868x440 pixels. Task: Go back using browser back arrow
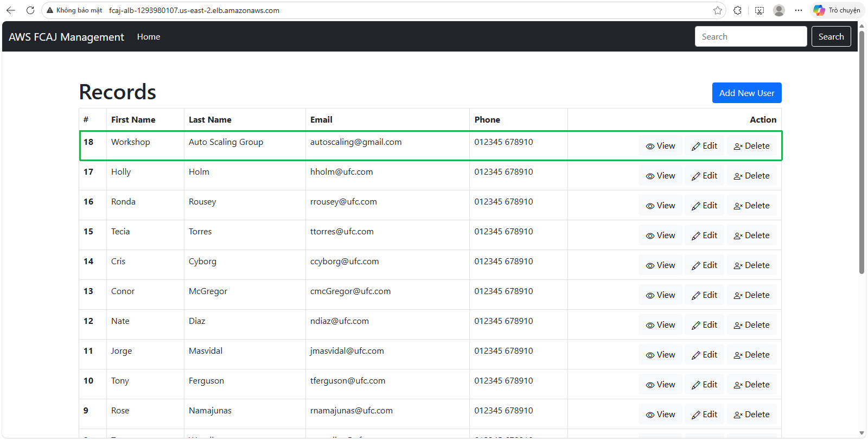click(x=11, y=10)
